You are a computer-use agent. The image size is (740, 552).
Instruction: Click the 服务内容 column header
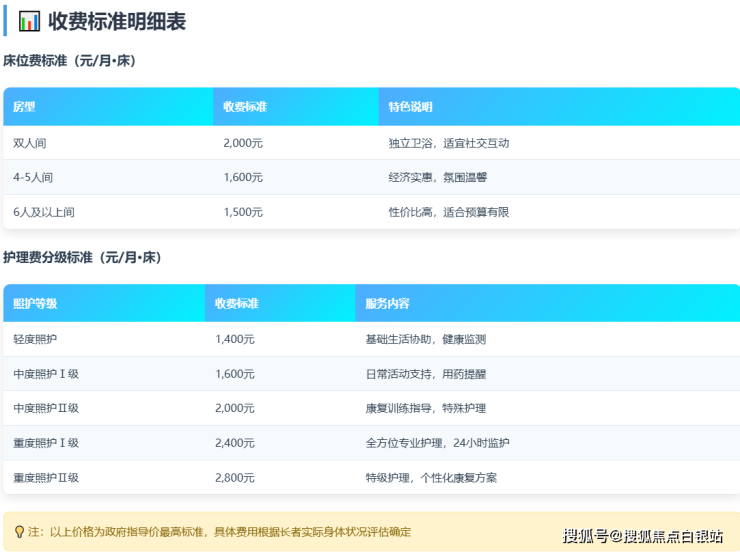387,303
